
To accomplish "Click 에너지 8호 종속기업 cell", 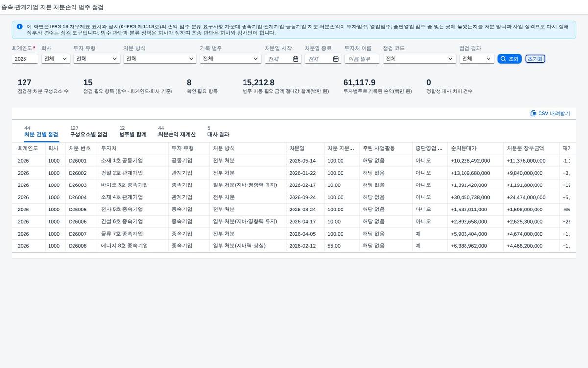I will 133,246.
